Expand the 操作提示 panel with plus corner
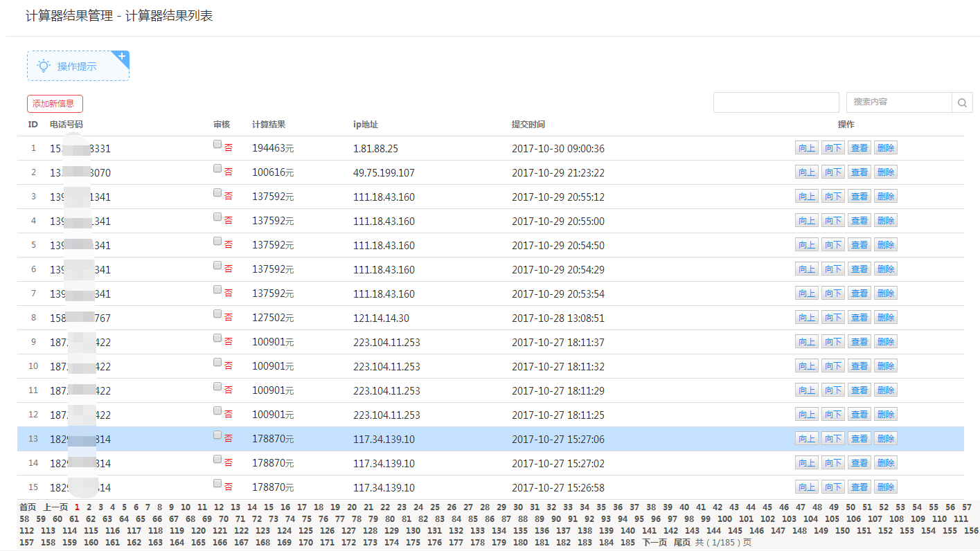The image size is (980, 551). coord(122,57)
